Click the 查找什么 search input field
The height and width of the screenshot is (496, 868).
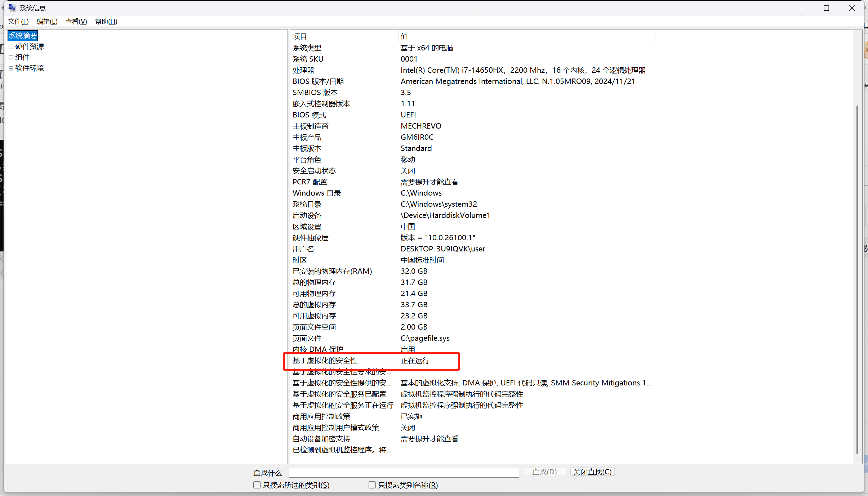click(x=404, y=472)
